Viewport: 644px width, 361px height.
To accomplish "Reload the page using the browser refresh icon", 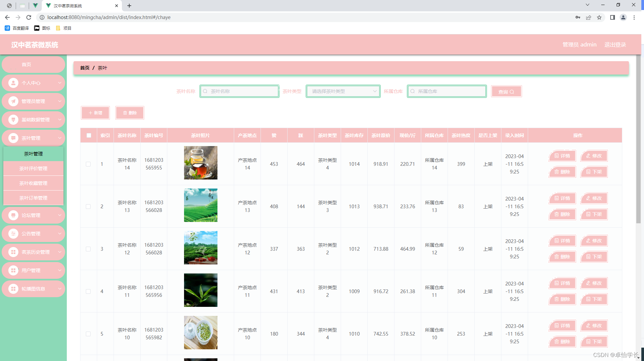I will tap(29, 17).
